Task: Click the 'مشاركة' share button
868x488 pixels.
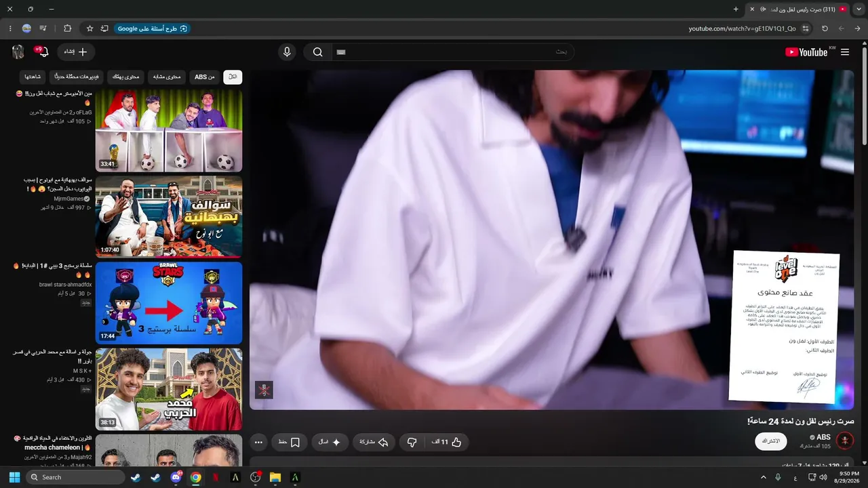Action: [373, 442]
